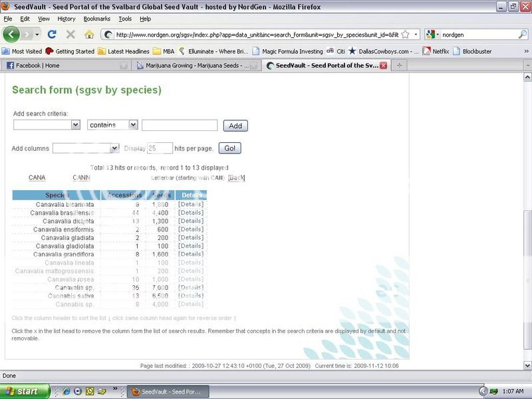Open Most Visited bookmarks folder
This screenshot has width=532, height=399.
pos(22,51)
